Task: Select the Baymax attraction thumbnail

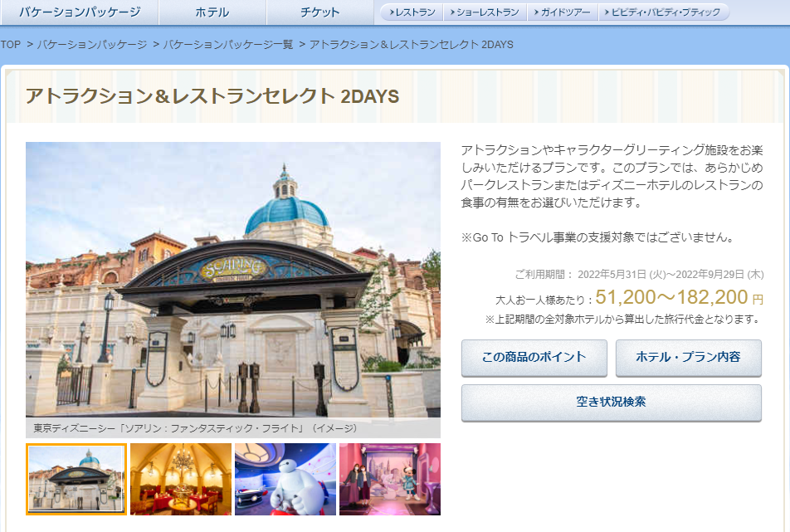Action: [x=285, y=479]
